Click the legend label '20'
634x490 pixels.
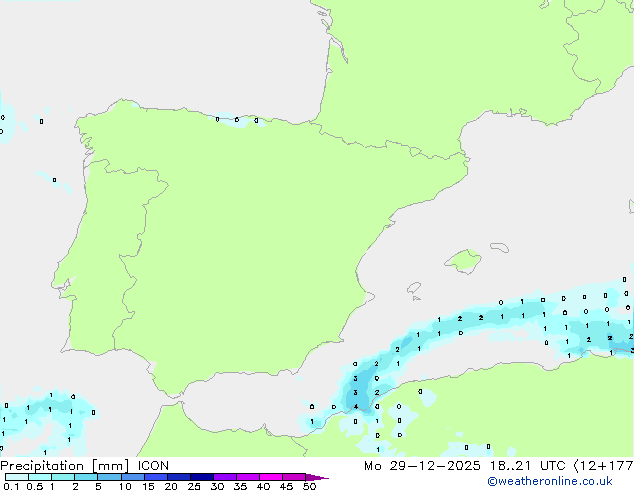coord(171,486)
